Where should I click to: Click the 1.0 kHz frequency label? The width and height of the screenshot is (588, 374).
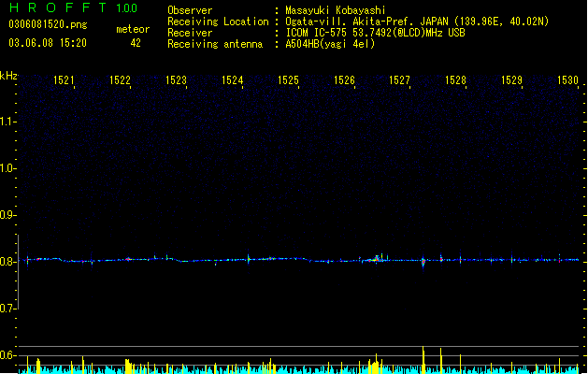pos(7,168)
